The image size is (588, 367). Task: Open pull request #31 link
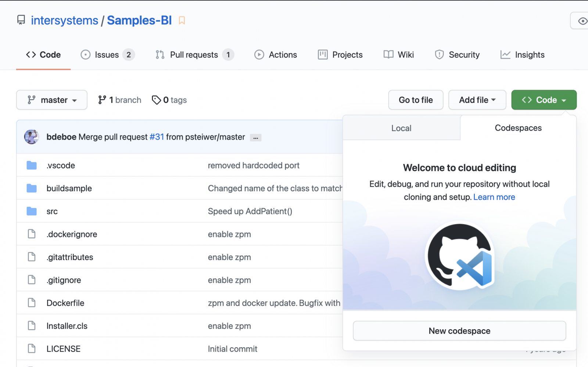pos(157,137)
